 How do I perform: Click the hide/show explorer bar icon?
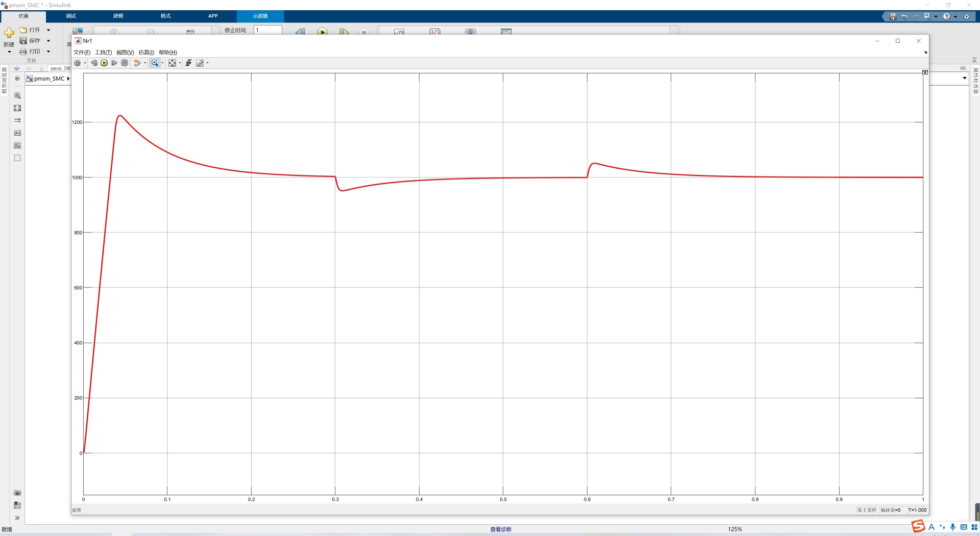click(17, 79)
